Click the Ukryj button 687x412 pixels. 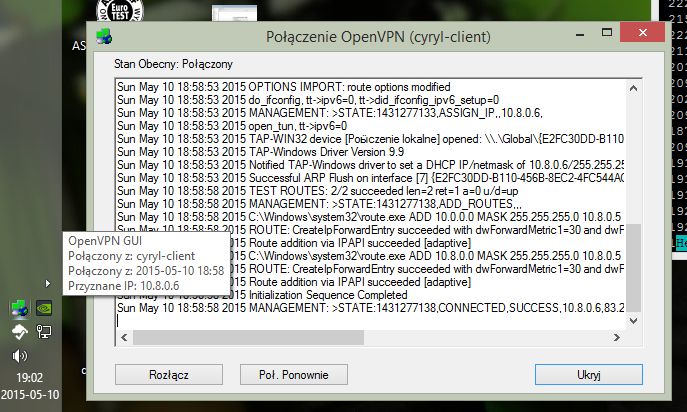pos(588,375)
